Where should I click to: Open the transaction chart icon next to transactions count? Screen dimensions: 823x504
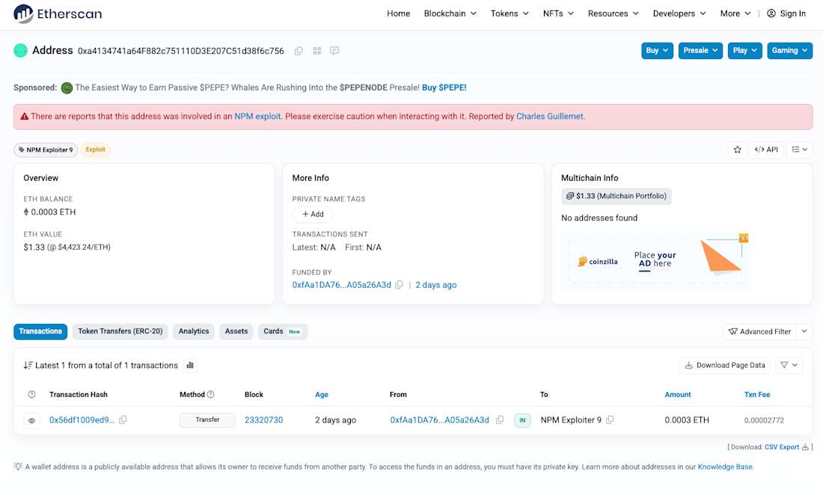(x=189, y=365)
